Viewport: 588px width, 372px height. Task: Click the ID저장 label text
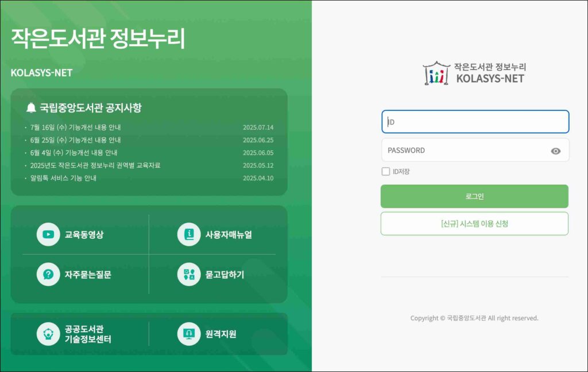point(401,172)
